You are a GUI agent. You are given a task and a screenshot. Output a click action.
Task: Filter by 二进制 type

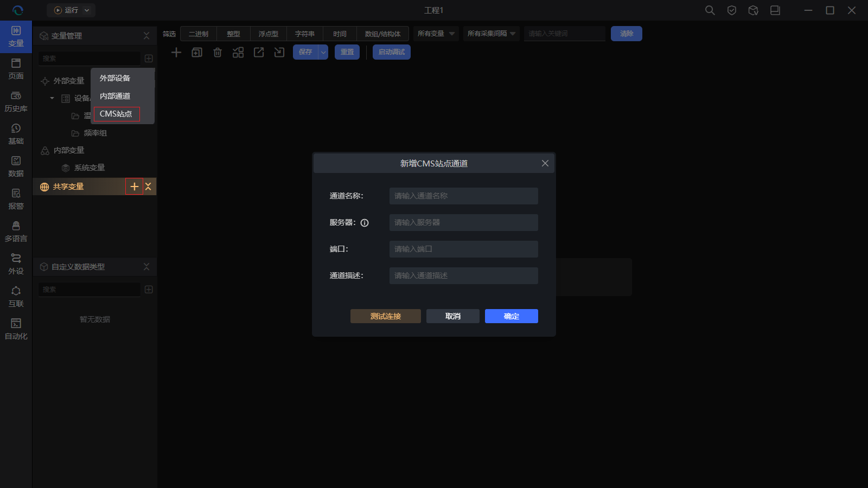199,34
